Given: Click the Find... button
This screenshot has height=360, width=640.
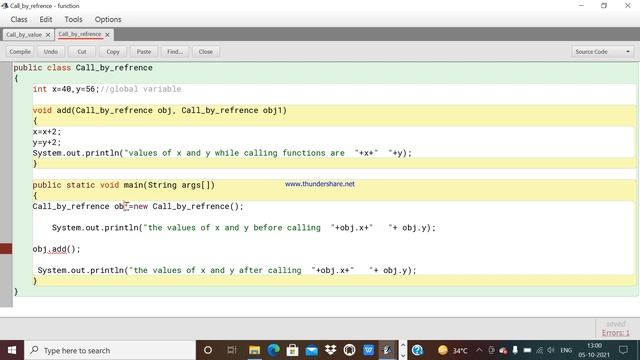Looking at the screenshot, I should [175, 52].
